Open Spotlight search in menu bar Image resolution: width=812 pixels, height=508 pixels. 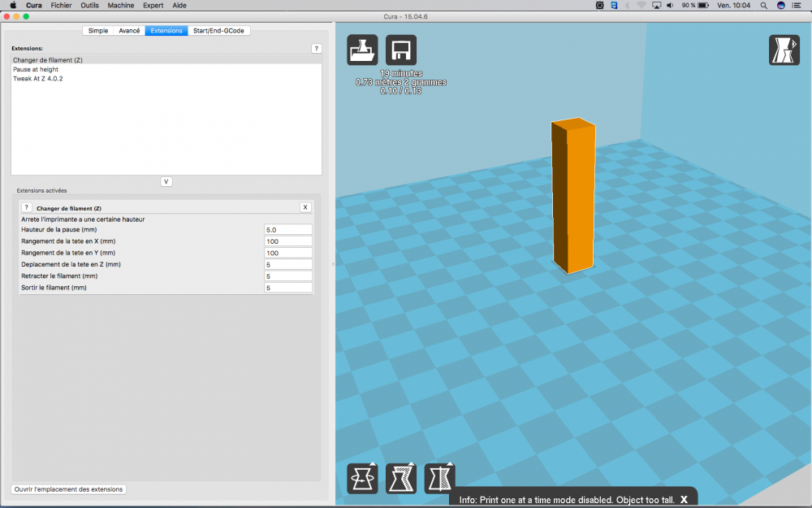(764, 5)
